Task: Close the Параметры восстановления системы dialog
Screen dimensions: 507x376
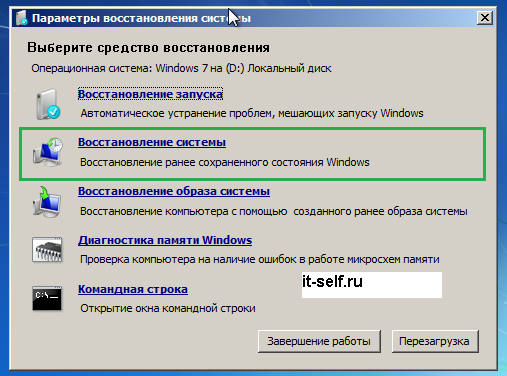Action: coord(485,18)
